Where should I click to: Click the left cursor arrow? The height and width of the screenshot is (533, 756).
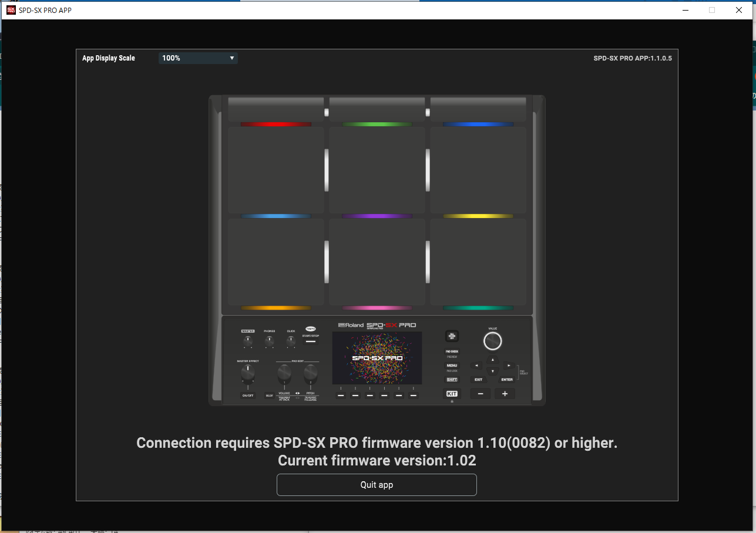476,365
